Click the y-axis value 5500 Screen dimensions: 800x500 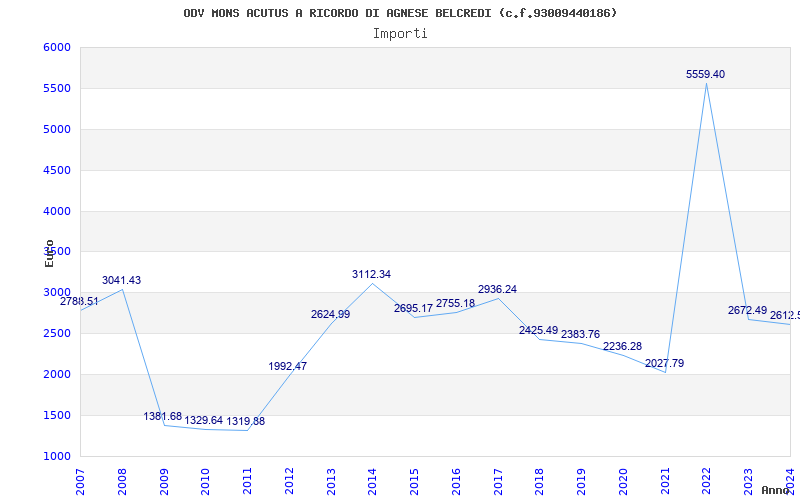coord(57,89)
